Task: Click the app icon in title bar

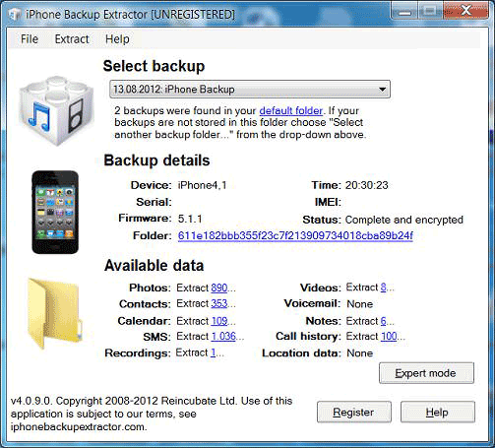Action: (15, 15)
